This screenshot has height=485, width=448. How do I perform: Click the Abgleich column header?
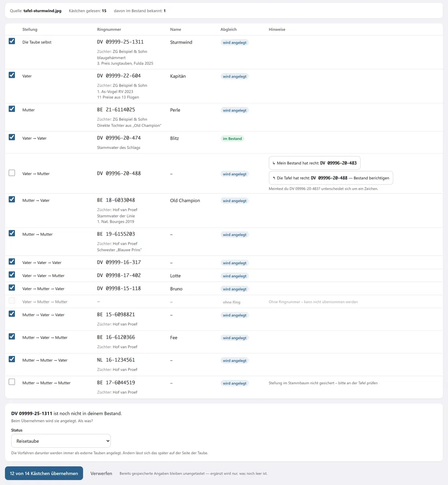(228, 29)
